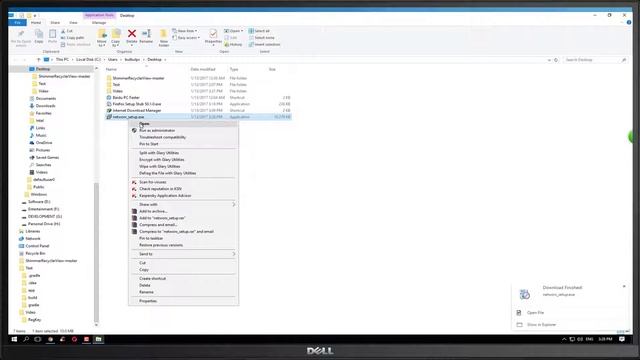Choose Add to archive...
Viewport: 640px width, 360px height.
183,211
